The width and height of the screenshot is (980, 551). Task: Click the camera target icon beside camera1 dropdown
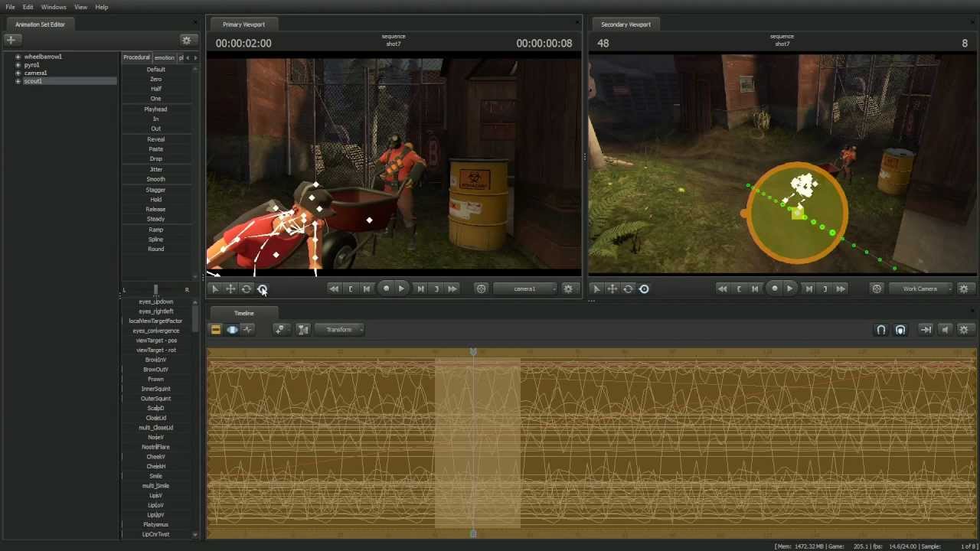(481, 289)
